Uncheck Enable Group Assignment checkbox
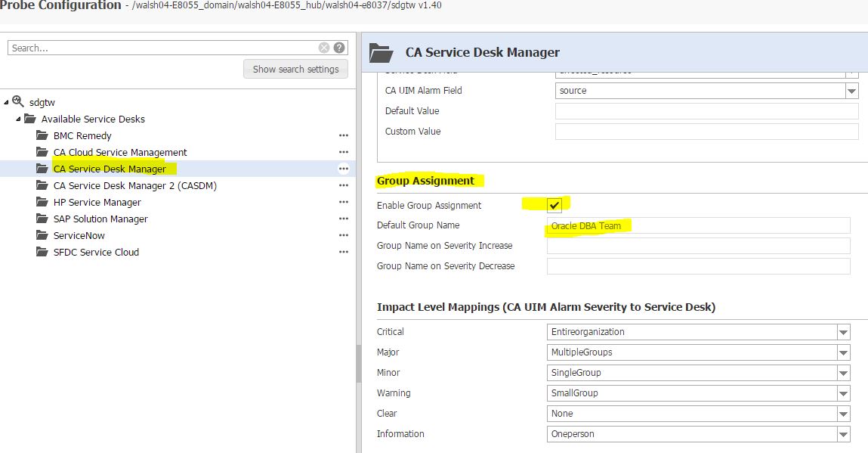 click(554, 205)
